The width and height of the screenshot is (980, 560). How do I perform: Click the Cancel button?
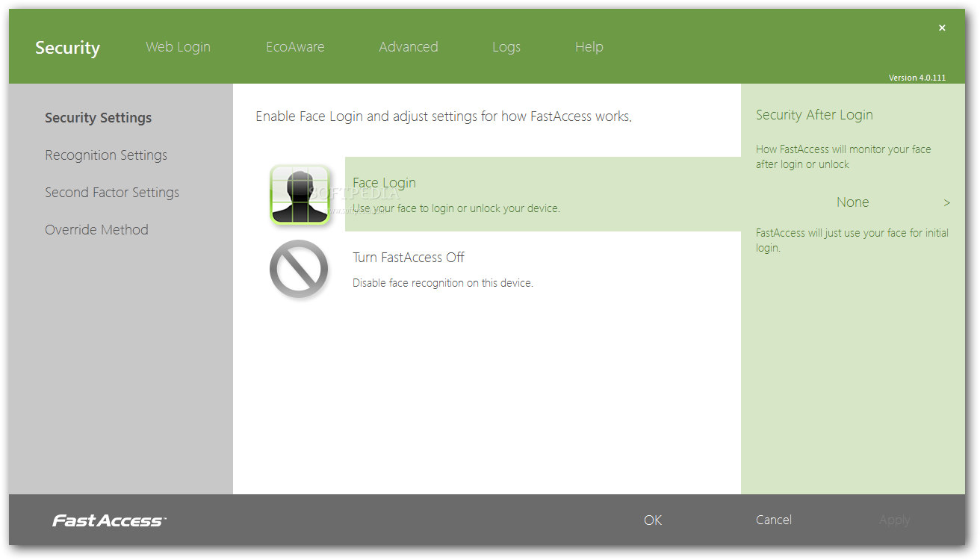774,520
